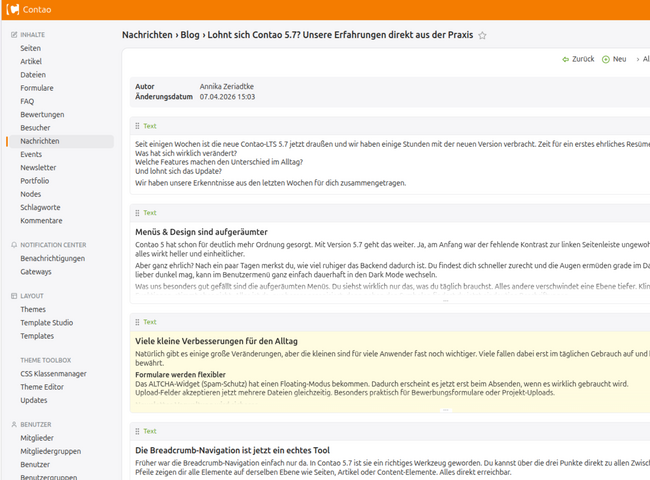Open Template Studio
This screenshot has width=650, height=480.
47,322
